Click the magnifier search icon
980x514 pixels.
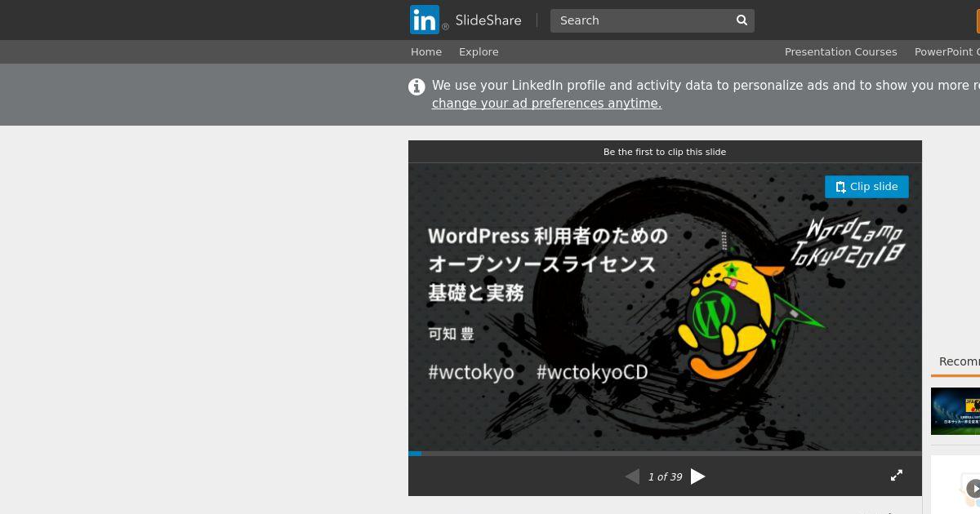tap(742, 20)
